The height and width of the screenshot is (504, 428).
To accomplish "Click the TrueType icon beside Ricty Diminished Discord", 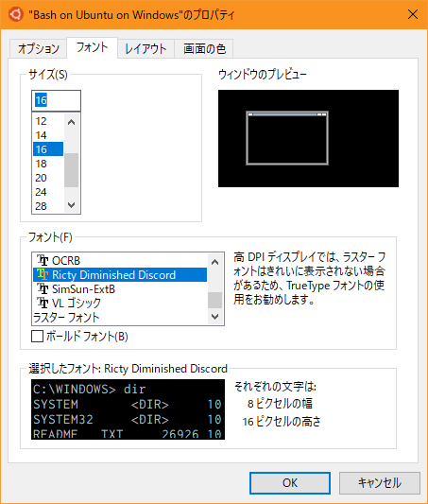I will coord(43,274).
